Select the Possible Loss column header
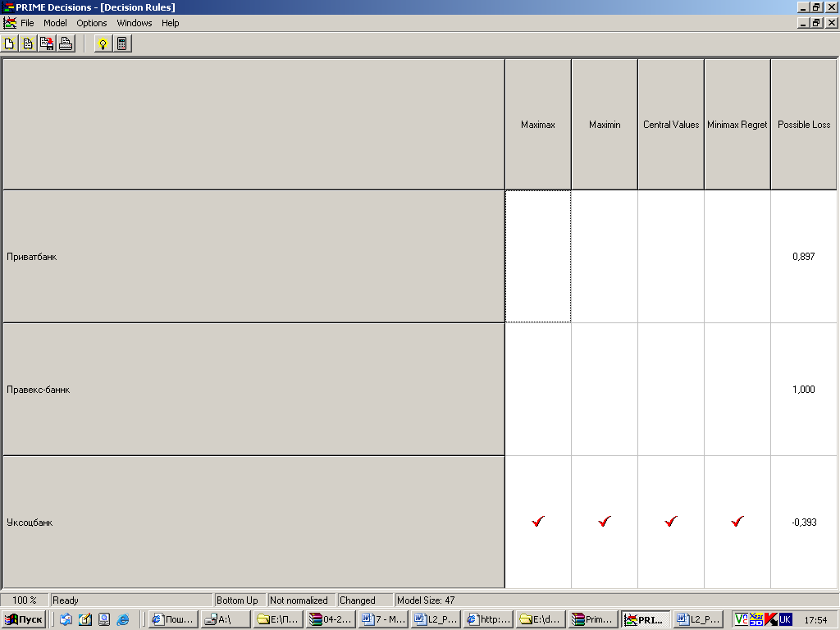The width and height of the screenshot is (840, 630). (x=804, y=125)
